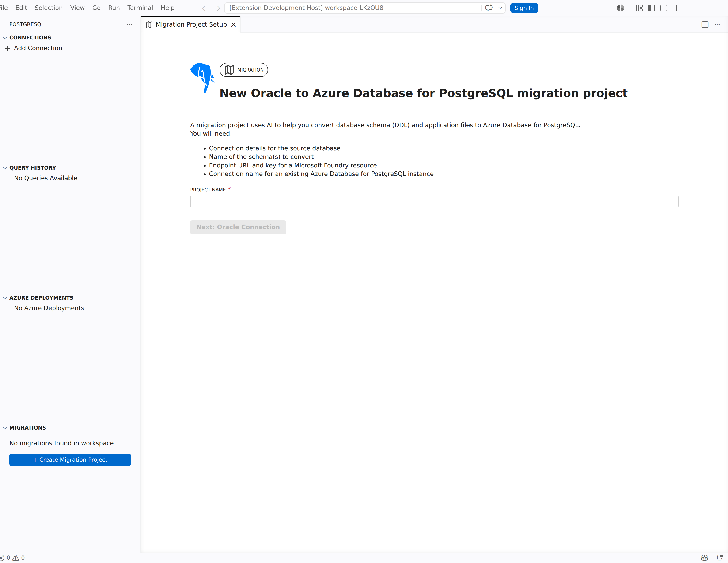The height and width of the screenshot is (563, 728).
Task: Click the POSTGRESQL side bar title
Action: [27, 24]
